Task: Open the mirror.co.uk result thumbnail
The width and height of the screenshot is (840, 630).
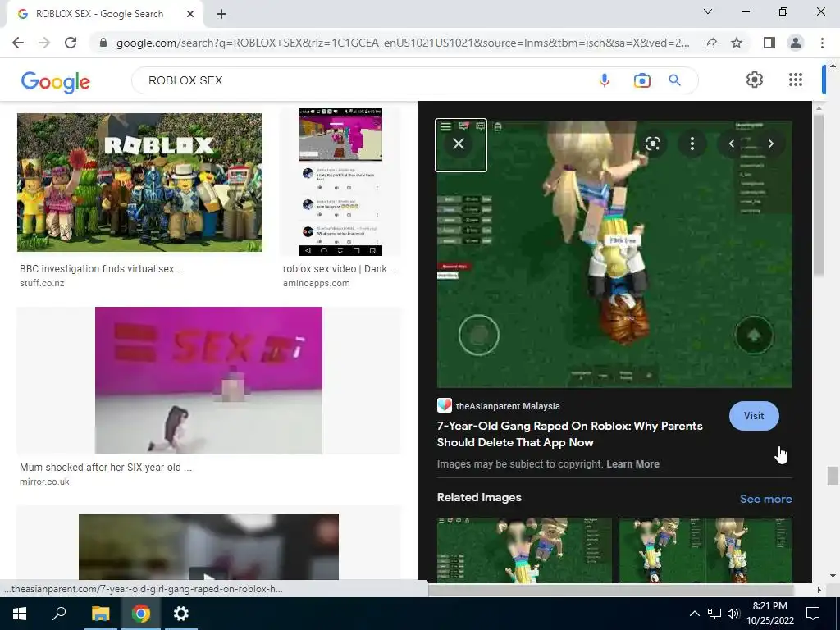Action: (x=208, y=381)
